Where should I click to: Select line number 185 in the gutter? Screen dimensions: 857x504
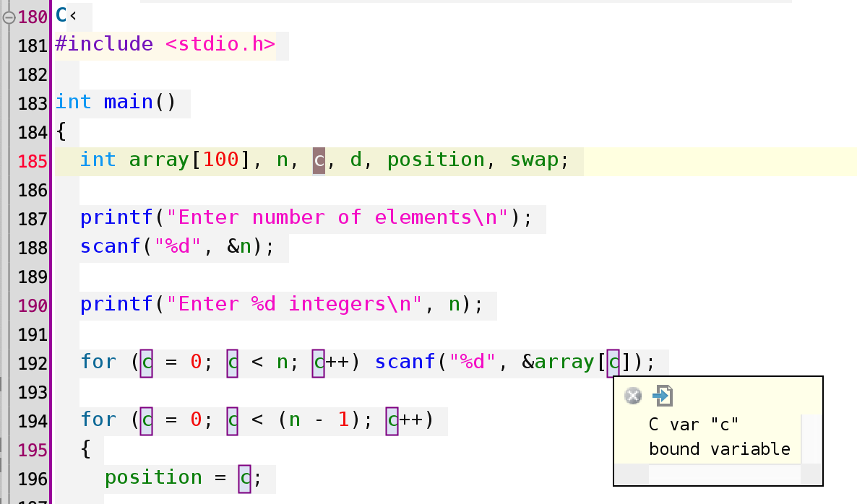tap(33, 161)
